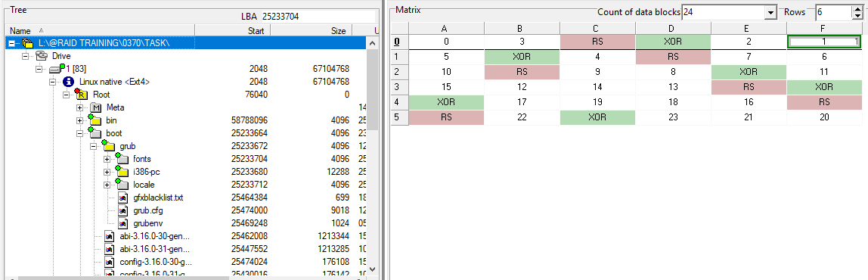Click matrix cell containing 23
This screenshot has width=868, height=280.
[673, 117]
